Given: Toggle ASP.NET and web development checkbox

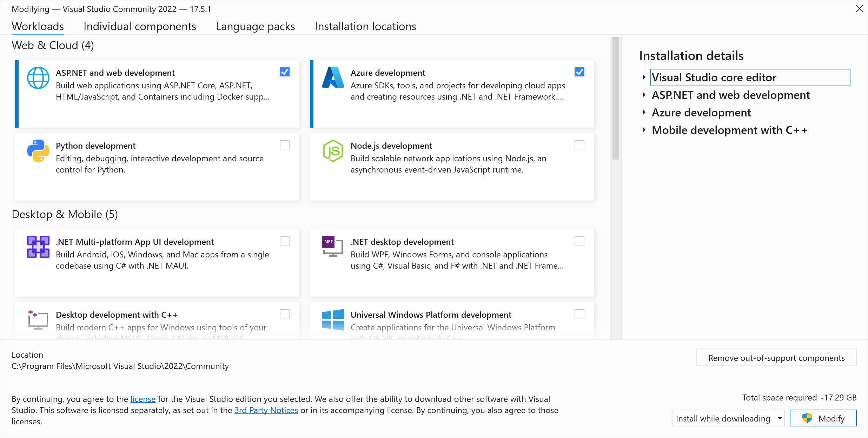Looking at the screenshot, I should (x=285, y=72).
